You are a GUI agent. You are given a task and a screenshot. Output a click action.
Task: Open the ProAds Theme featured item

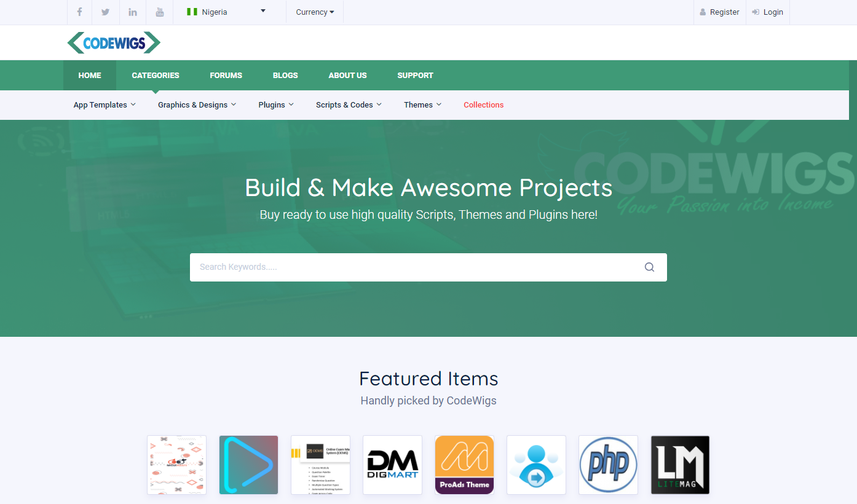[464, 465]
